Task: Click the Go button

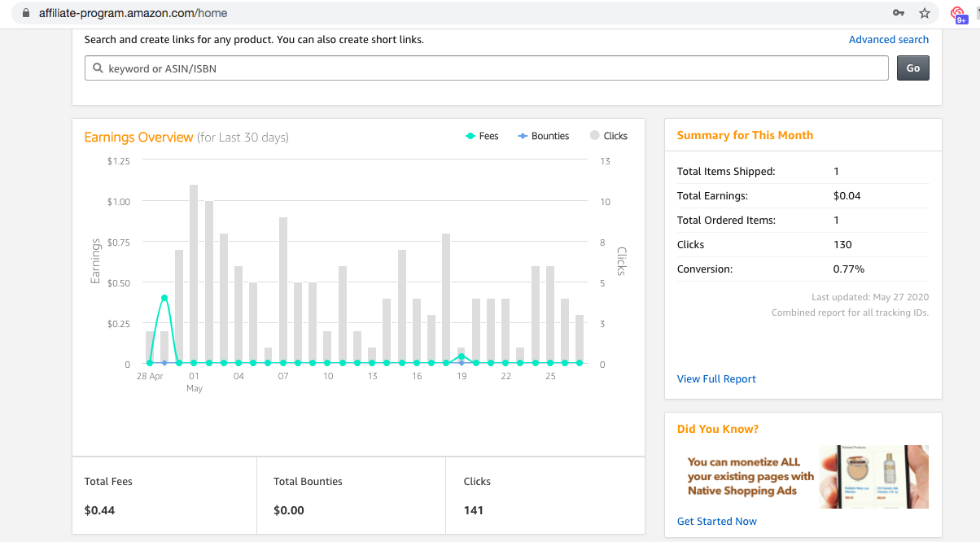Action: tap(913, 68)
